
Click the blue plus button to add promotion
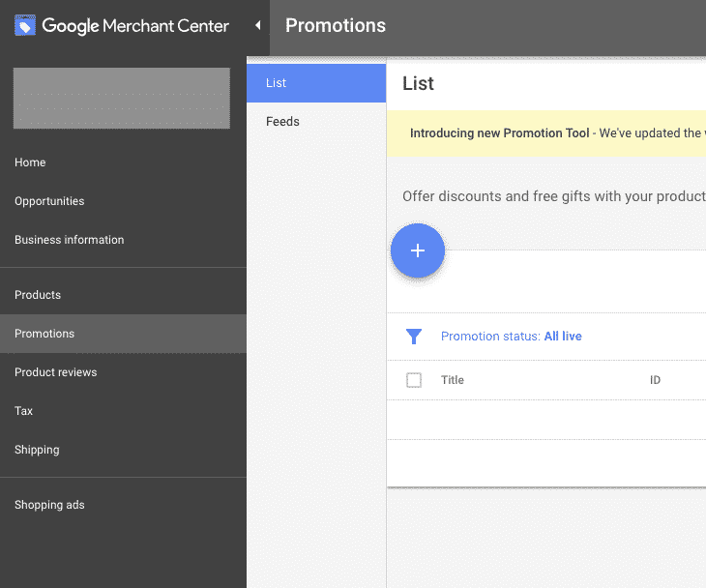418,250
